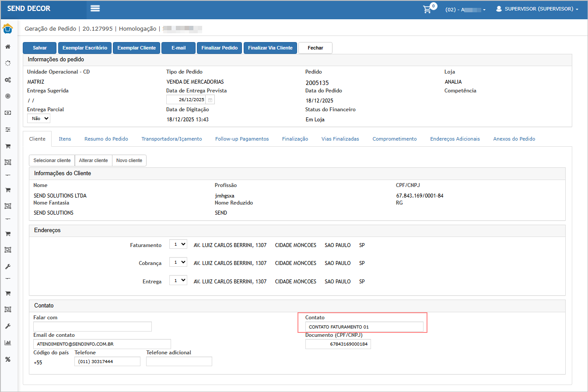Click the double gears sidebar icon
588x392 pixels.
coord(7,80)
